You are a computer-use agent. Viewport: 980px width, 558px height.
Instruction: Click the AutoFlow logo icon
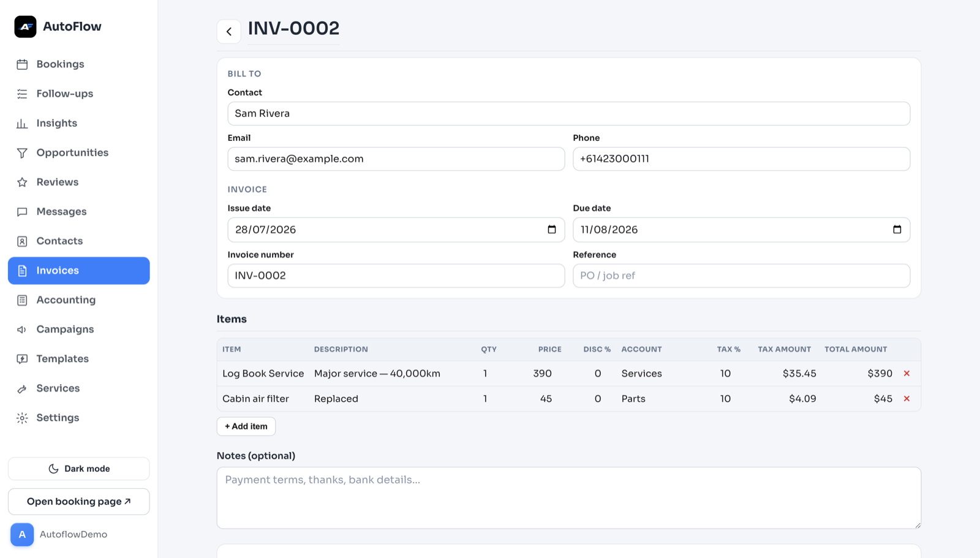[x=25, y=27]
